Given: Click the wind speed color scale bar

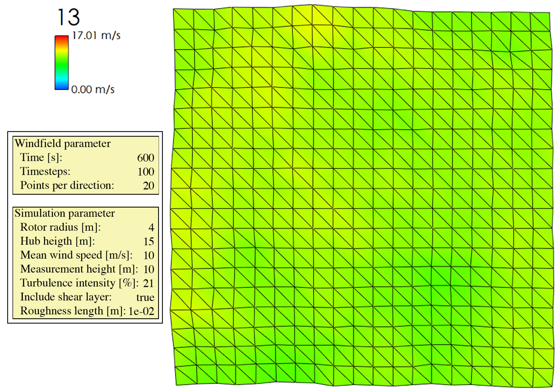Looking at the screenshot, I should [62, 63].
